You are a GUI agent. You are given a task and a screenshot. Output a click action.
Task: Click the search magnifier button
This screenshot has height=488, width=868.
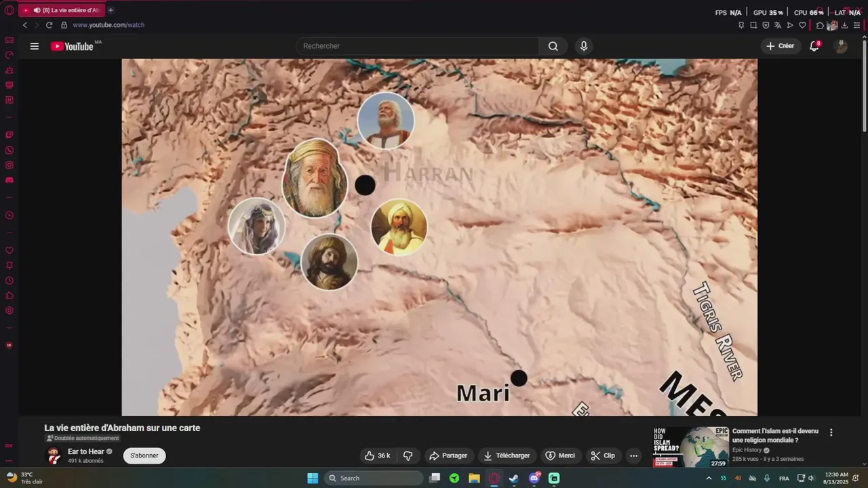(x=553, y=46)
